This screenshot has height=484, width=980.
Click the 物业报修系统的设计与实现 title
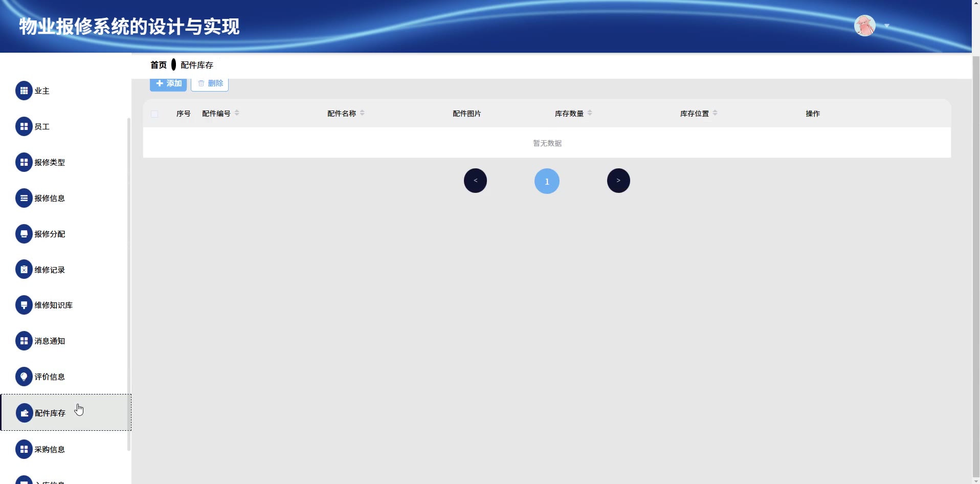click(x=129, y=27)
